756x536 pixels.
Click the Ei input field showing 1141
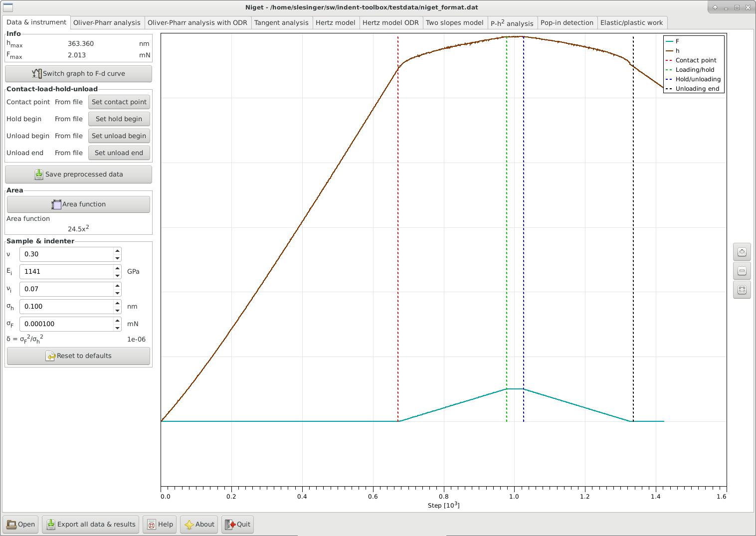point(67,272)
